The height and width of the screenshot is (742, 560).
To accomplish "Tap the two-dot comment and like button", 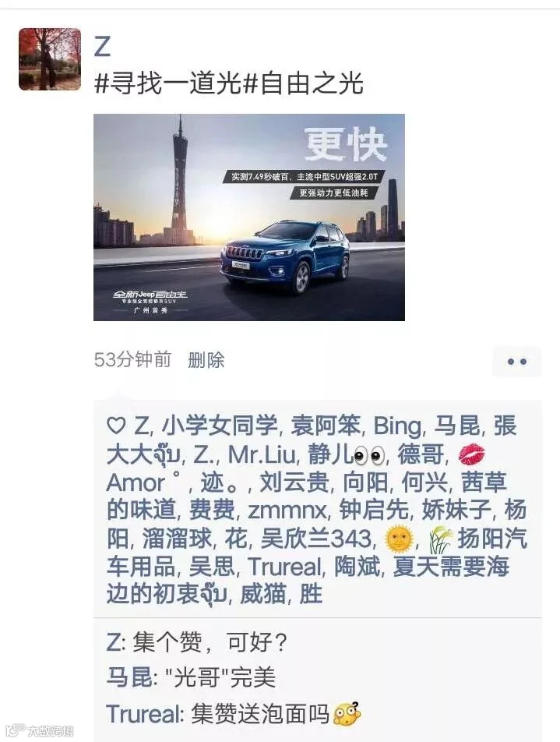I will pyautogui.click(x=517, y=362).
